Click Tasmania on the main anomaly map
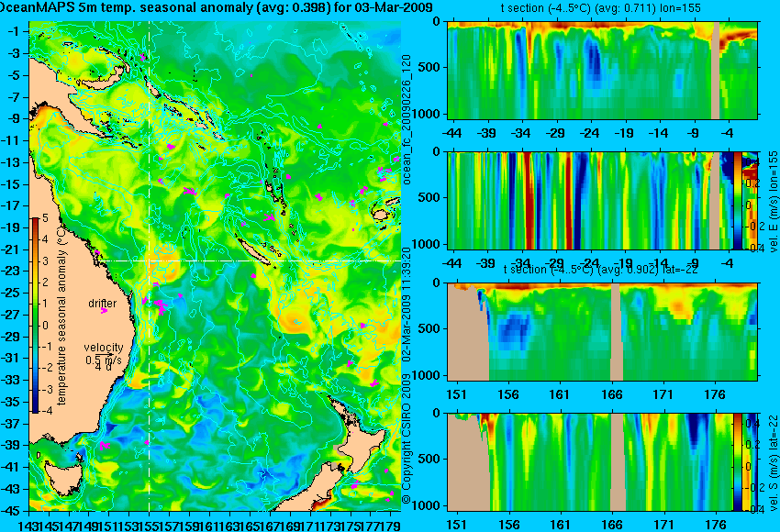This screenshot has height=532, width=780. pos(63,480)
